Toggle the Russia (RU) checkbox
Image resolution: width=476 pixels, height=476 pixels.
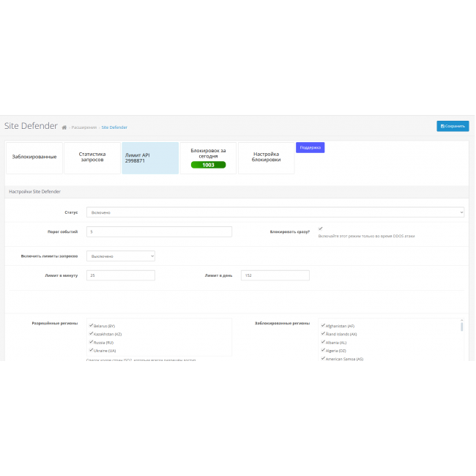click(91, 342)
